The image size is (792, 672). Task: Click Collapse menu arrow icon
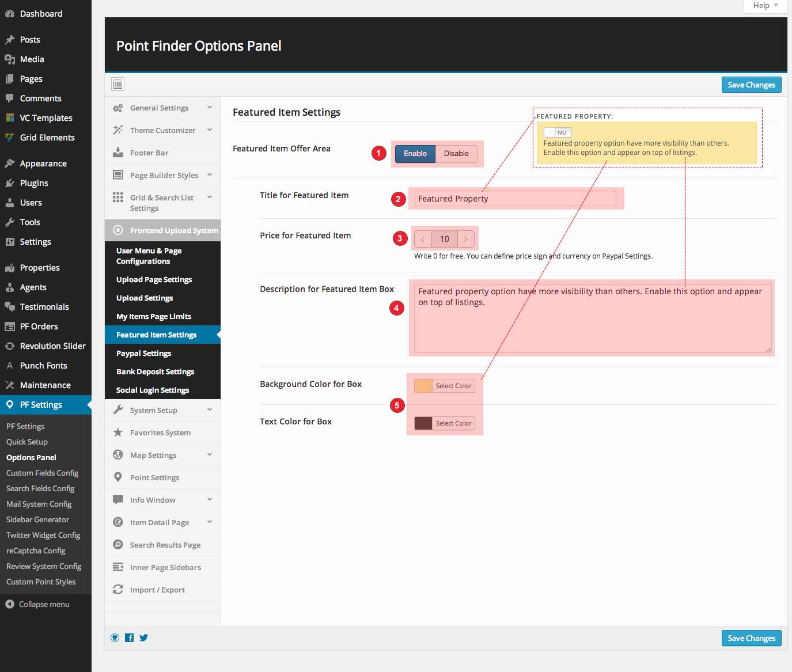pyautogui.click(x=10, y=604)
